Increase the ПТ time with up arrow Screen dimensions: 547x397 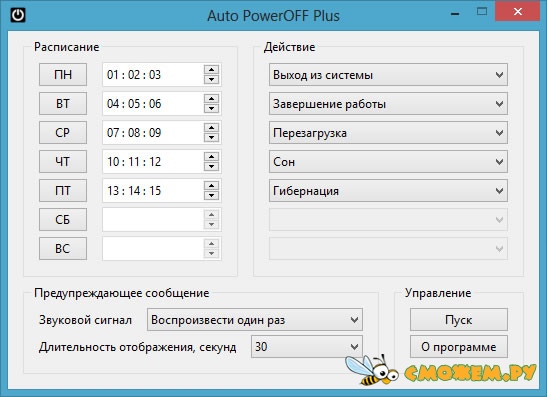211,185
